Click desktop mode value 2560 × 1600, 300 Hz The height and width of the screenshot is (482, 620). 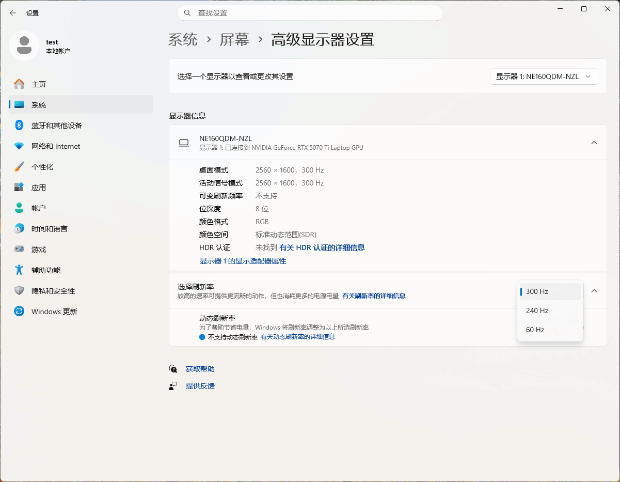pos(290,170)
